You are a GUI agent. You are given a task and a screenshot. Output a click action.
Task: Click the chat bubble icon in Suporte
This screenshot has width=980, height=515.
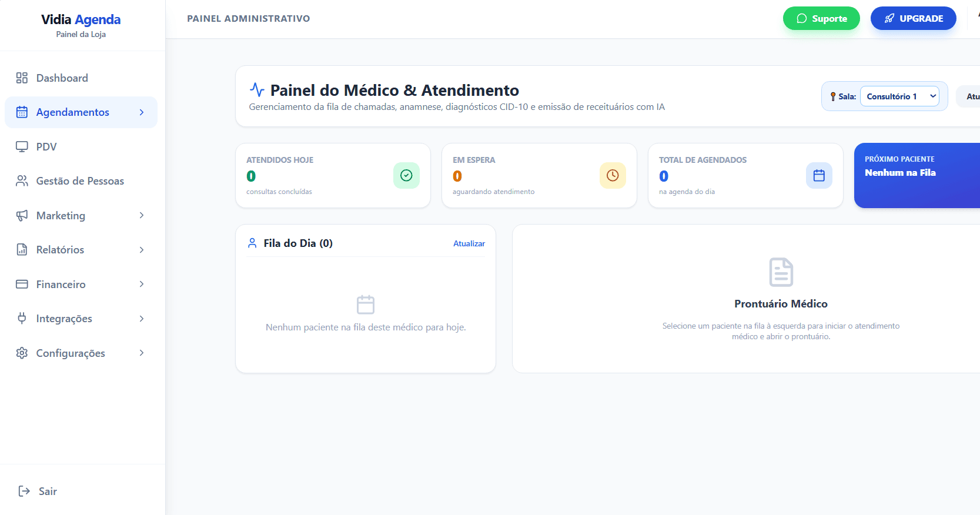pyautogui.click(x=801, y=19)
